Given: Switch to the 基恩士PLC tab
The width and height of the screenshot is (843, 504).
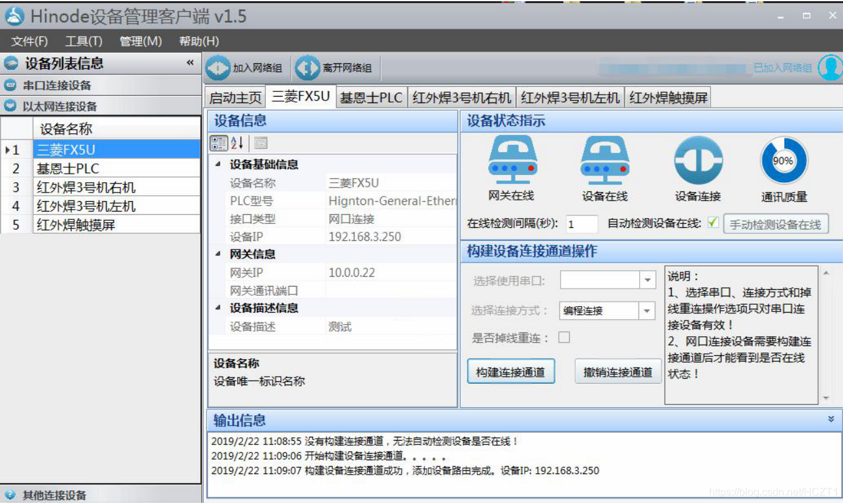Looking at the screenshot, I should [371, 98].
